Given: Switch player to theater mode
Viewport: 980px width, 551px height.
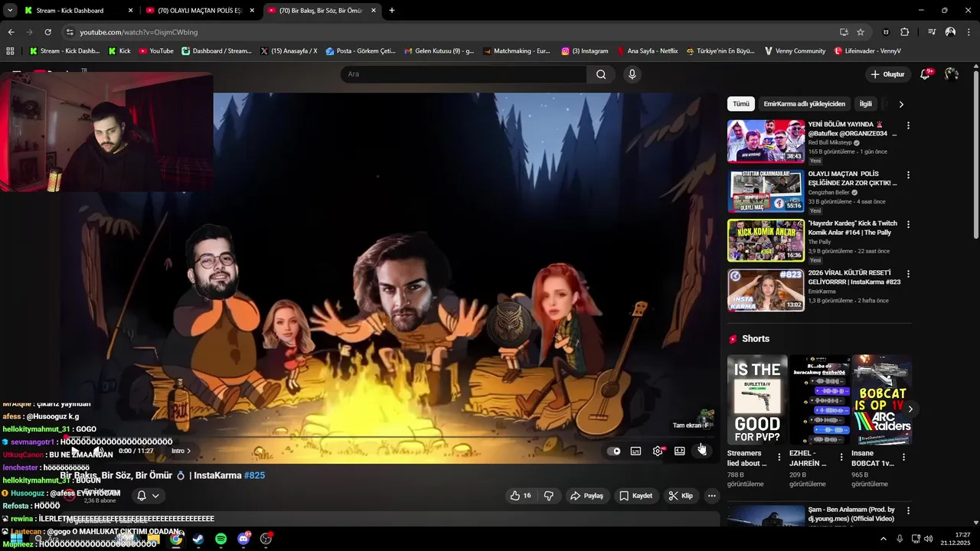Looking at the screenshot, I should pyautogui.click(x=679, y=451).
